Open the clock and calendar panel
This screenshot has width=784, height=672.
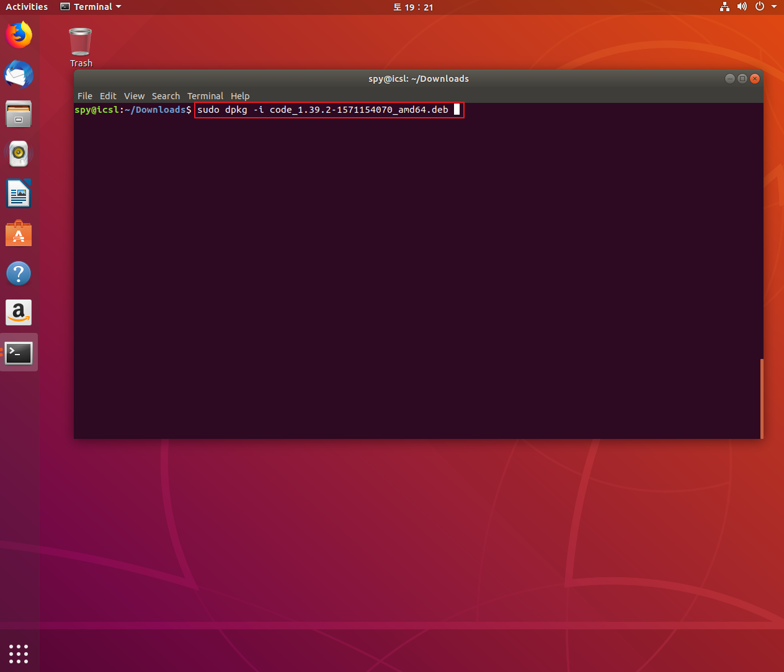pyautogui.click(x=413, y=7)
